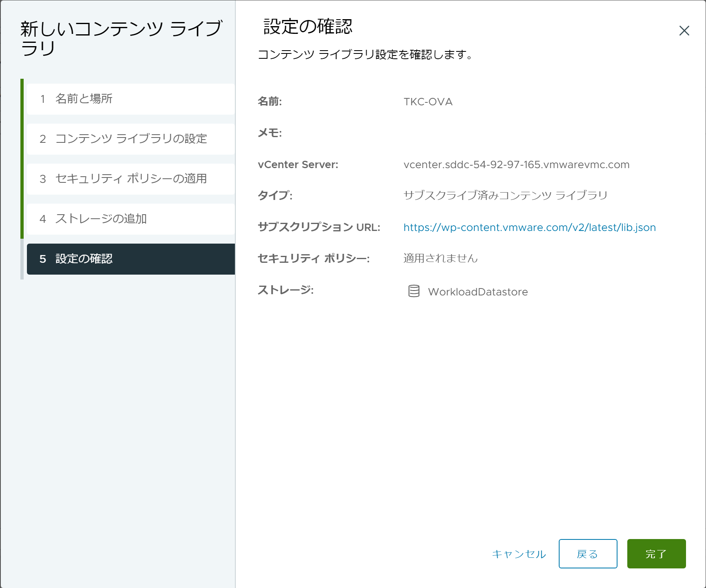
Task: Click the WorkloadDatastore storage name
Action: coord(478,292)
